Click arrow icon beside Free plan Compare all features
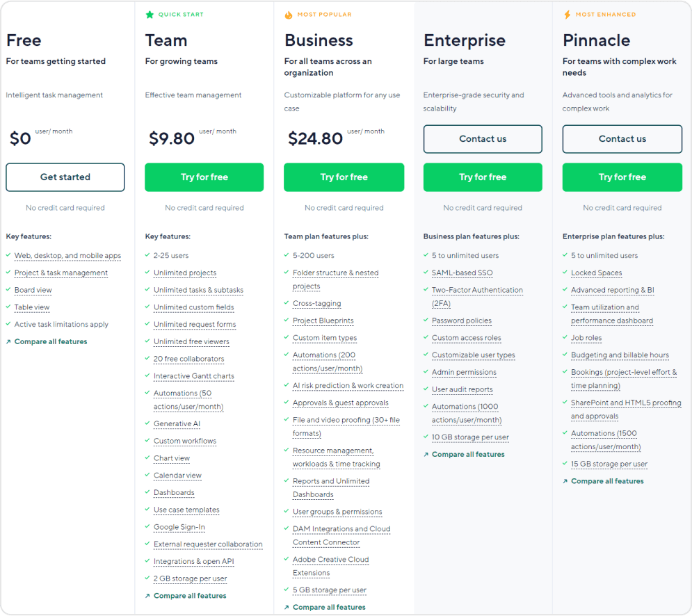 (8, 342)
